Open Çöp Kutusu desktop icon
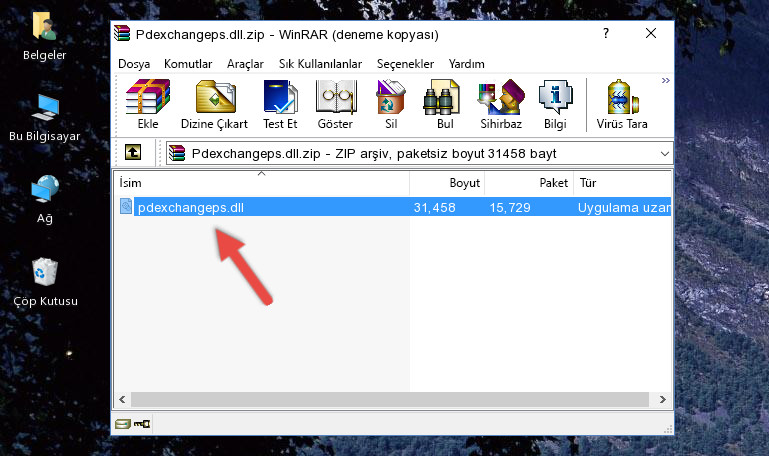The image size is (769, 456). 45,281
